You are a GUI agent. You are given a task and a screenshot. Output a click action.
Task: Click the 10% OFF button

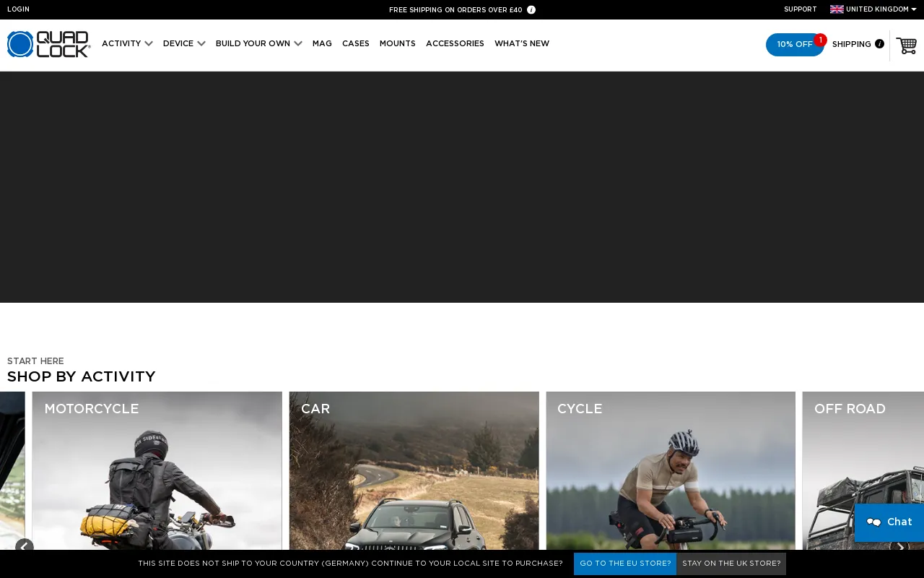794,45
